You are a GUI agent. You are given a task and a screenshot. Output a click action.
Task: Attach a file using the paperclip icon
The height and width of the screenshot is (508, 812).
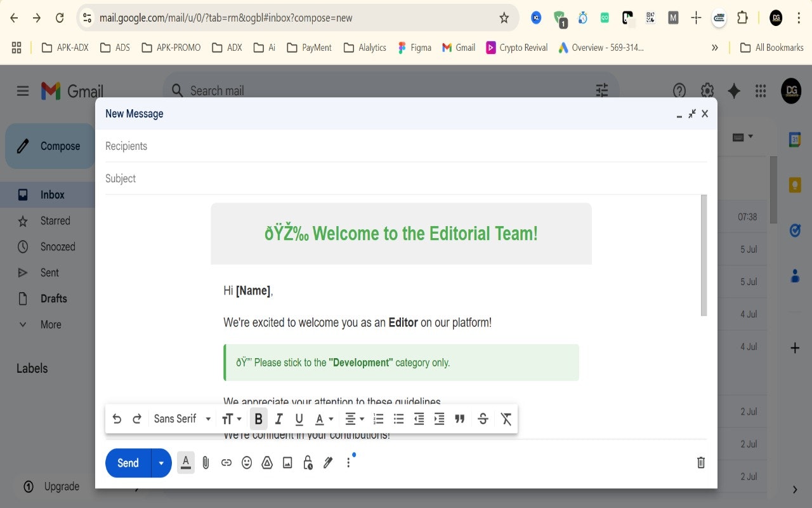point(206,462)
